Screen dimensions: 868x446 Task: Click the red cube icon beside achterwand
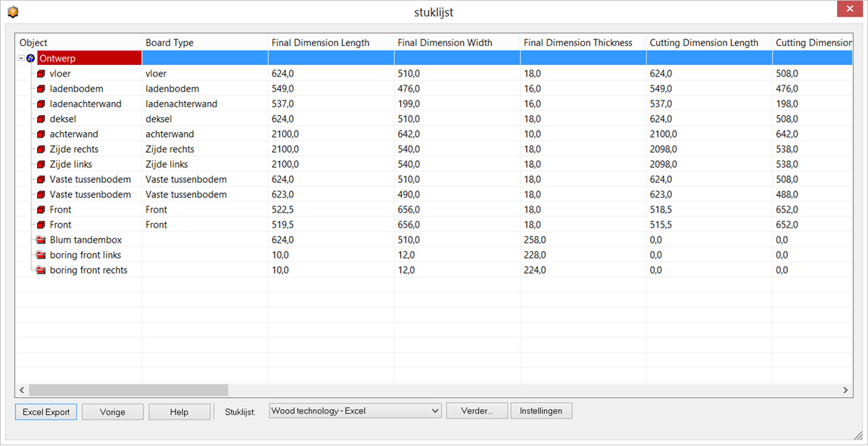coord(41,135)
